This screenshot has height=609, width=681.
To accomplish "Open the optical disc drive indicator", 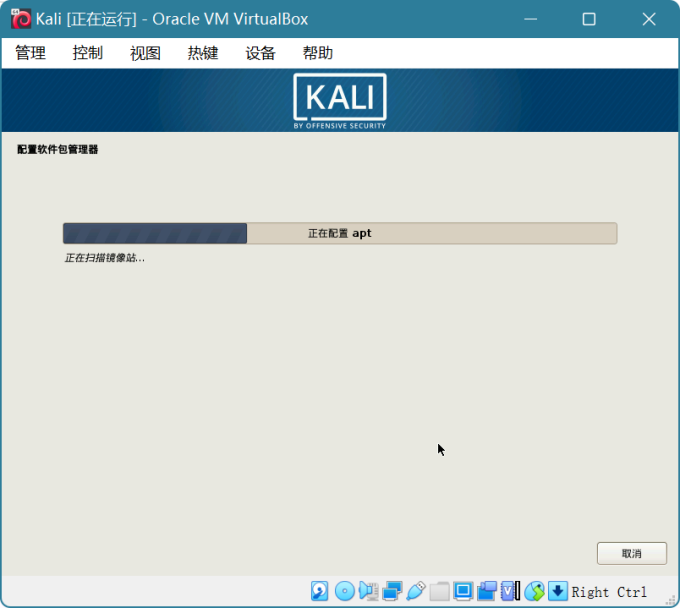I will pyautogui.click(x=344, y=591).
